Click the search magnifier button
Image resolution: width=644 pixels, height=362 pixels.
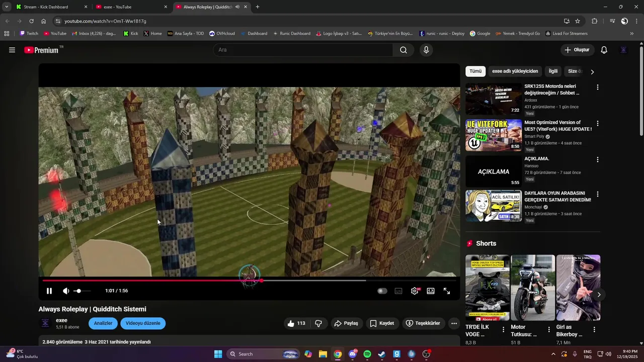(x=404, y=50)
